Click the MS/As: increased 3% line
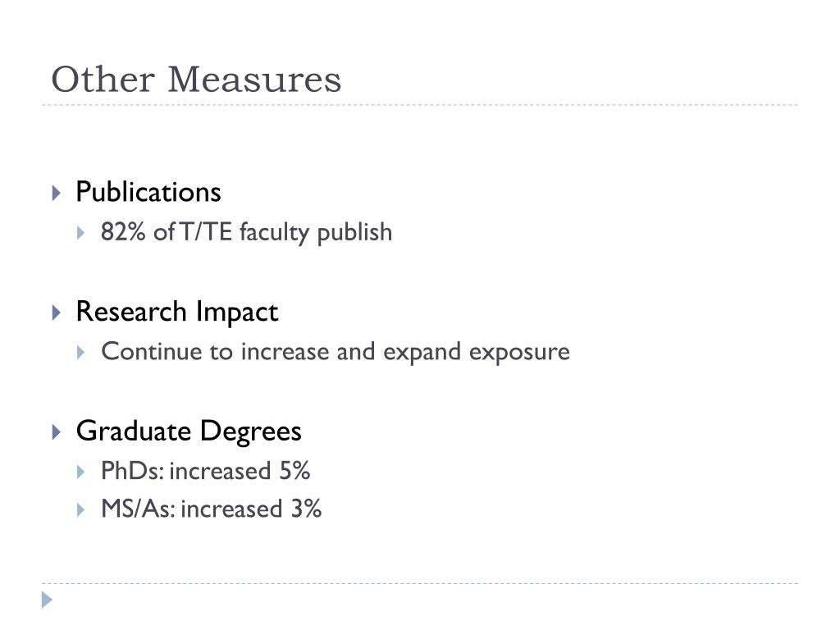 tap(211, 509)
